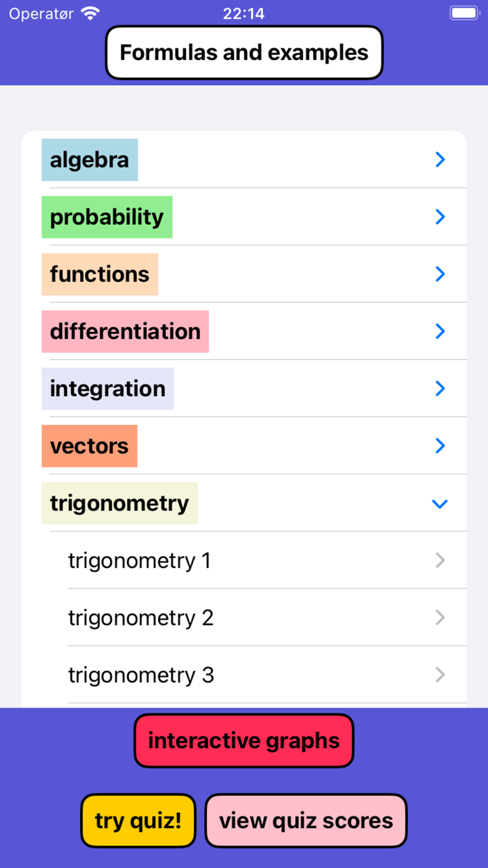Expand the integration chevron arrow
The height and width of the screenshot is (868, 488).
tap(439, 389)
